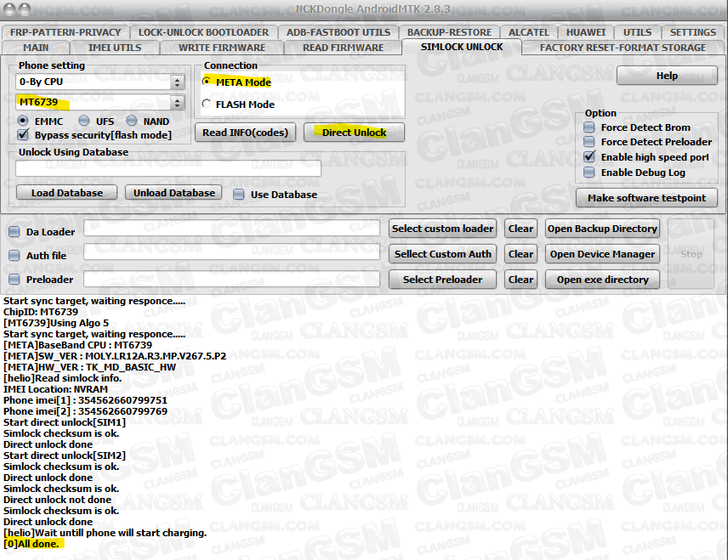Open the FRP-PATTERN-PRIVACY tab
Screen dimensions: 728x560
coord(65,32)
